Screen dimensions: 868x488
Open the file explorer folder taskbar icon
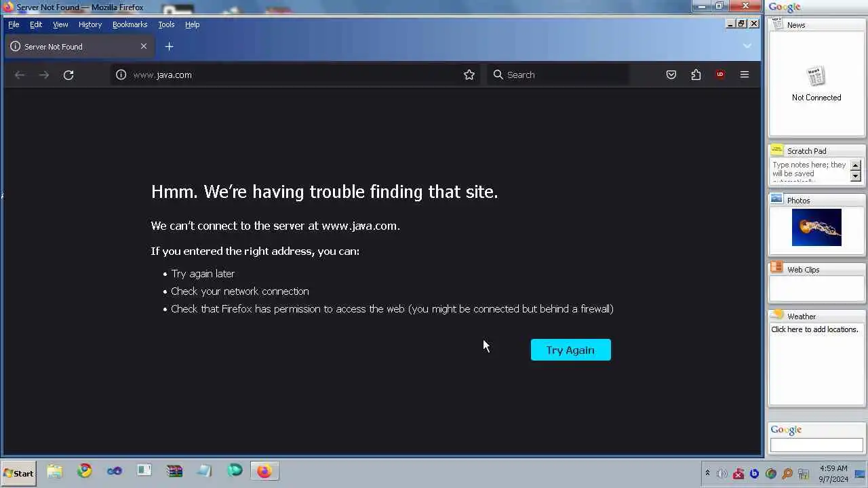[54, 471]
